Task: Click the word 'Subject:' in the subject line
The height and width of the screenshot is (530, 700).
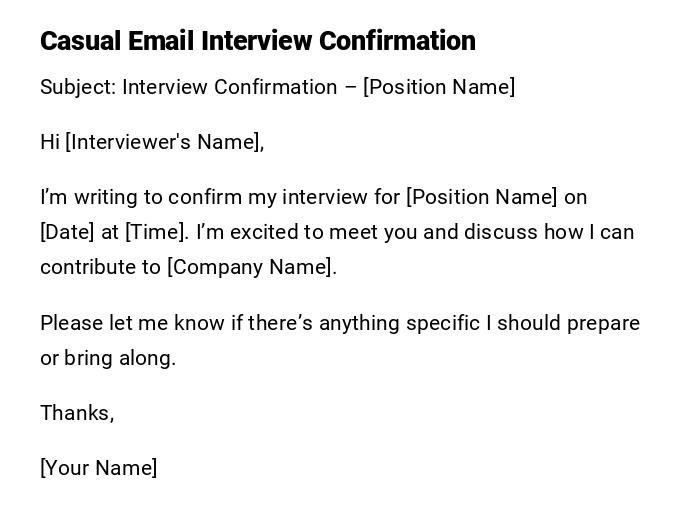Action: click(78, 87)
